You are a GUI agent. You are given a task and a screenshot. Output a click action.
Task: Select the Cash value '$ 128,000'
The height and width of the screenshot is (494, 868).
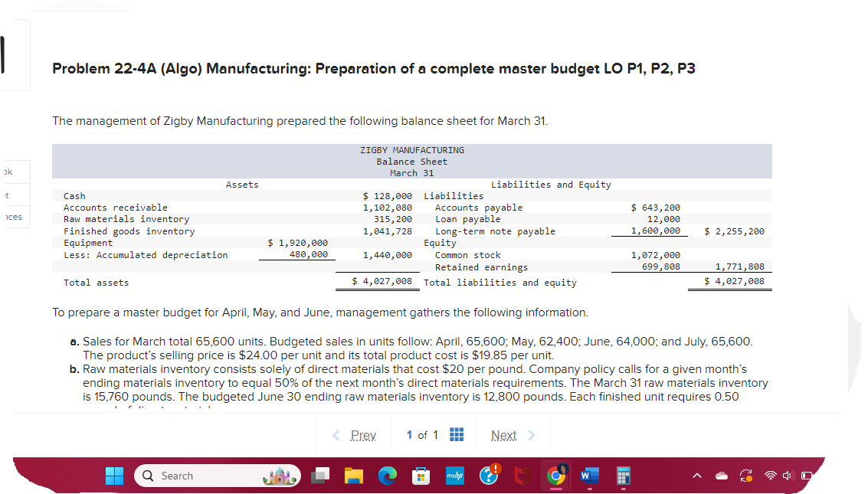click(x=388, y=196)
